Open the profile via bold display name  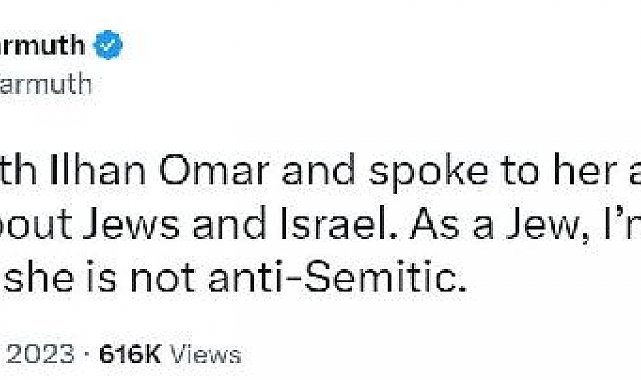point(43,45)
